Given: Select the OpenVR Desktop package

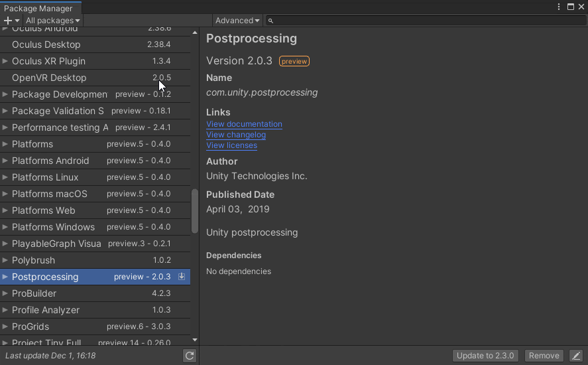Looking at the screenshot, I should [95, 78].
